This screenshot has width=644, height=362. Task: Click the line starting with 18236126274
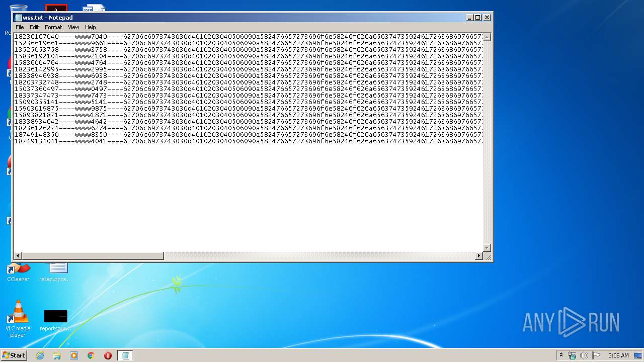248,128
